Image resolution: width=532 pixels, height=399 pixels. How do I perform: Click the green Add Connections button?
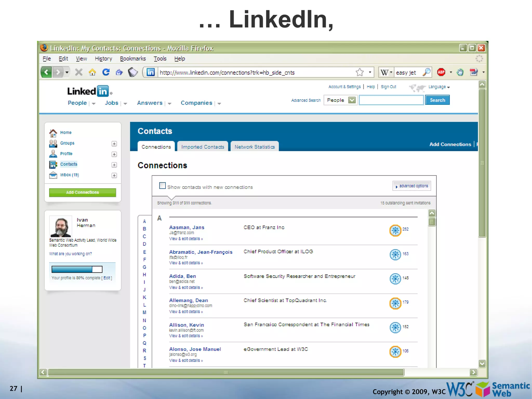coord(82,192)
